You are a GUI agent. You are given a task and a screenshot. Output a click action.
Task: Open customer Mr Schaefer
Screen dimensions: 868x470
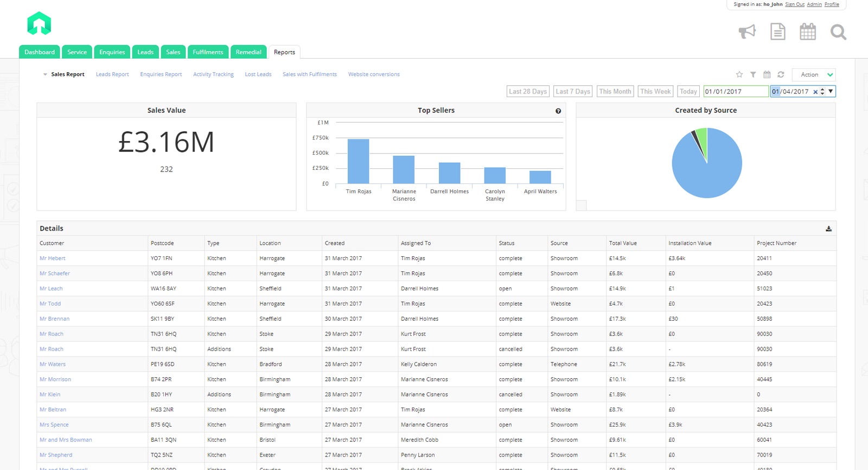point(55,274)
